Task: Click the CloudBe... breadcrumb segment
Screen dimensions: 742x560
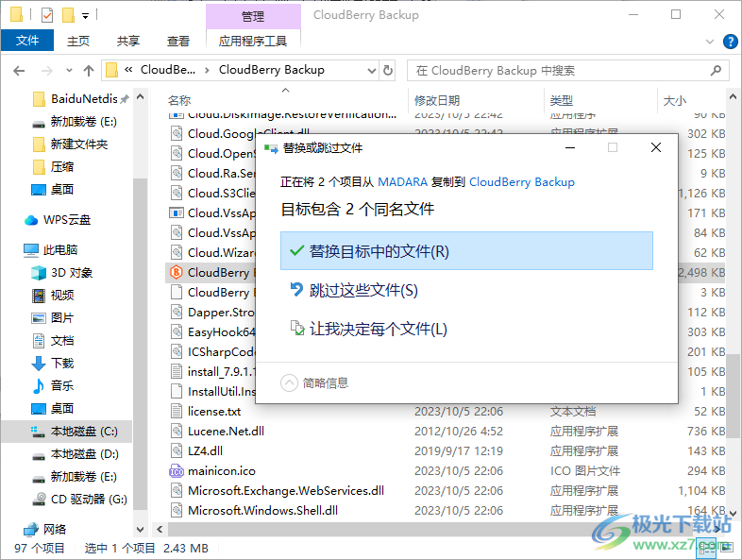Action: tap(167, 70)
